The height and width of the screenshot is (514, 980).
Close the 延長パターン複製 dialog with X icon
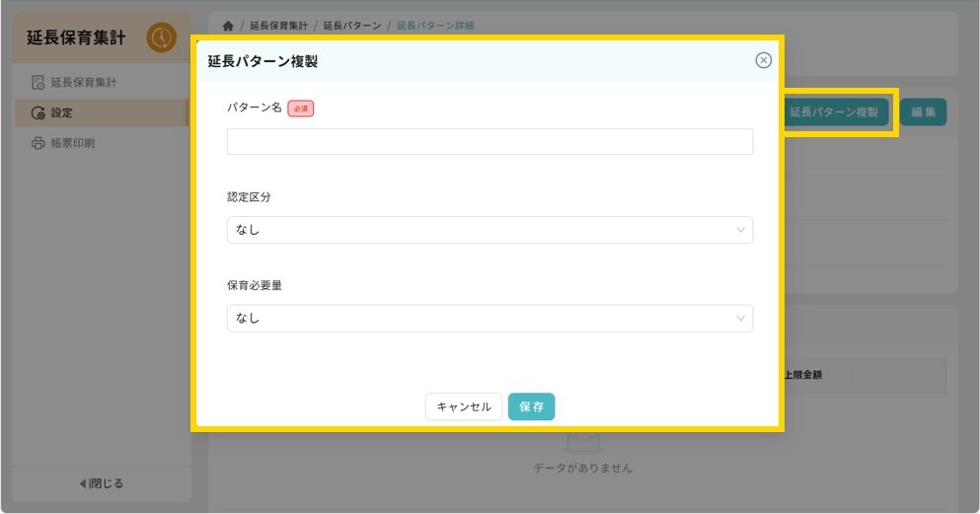point(763,60)
